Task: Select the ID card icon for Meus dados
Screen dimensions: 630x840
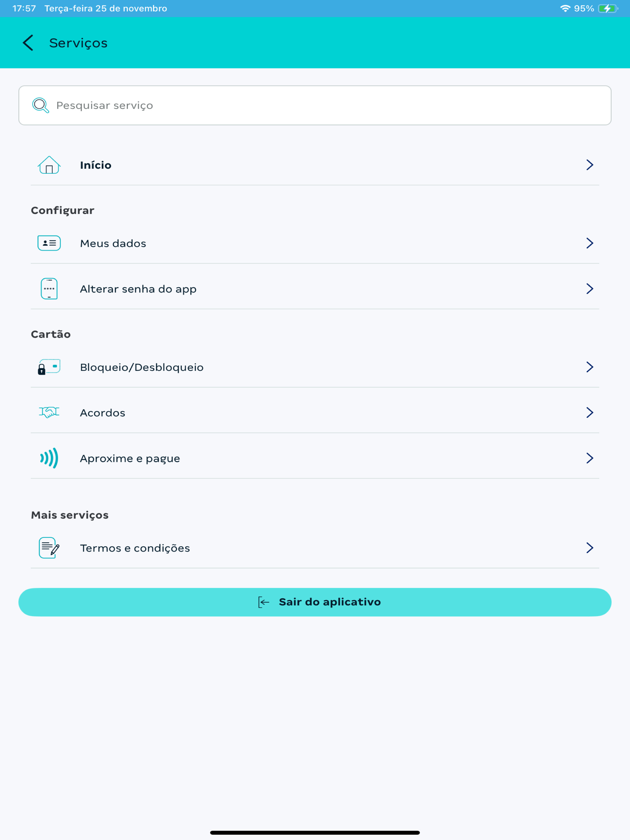Action: click(49, 243)
